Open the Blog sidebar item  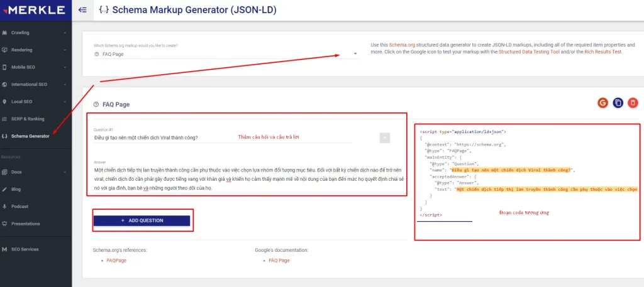pos(36,190)
